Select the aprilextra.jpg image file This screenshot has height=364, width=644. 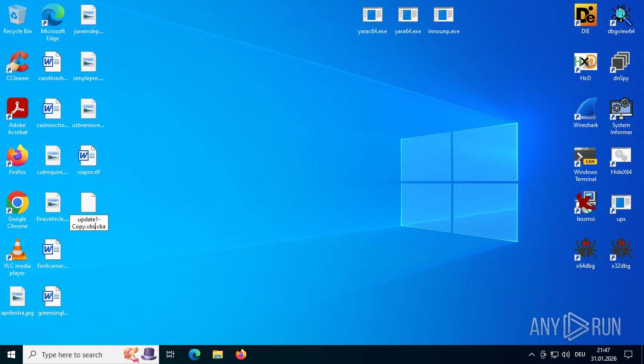tap(18, 301)
